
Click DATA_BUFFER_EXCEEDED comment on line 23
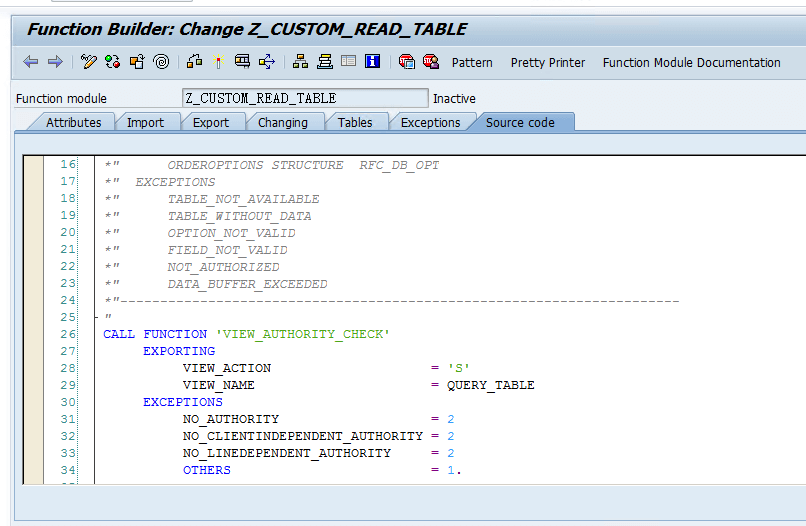(247, 284)
